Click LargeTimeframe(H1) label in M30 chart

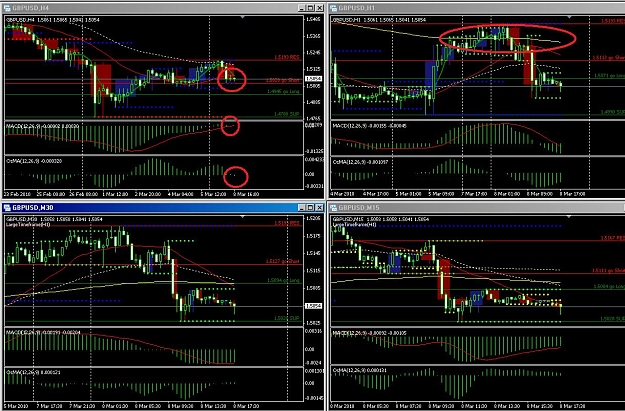click(x=28, y=225)
